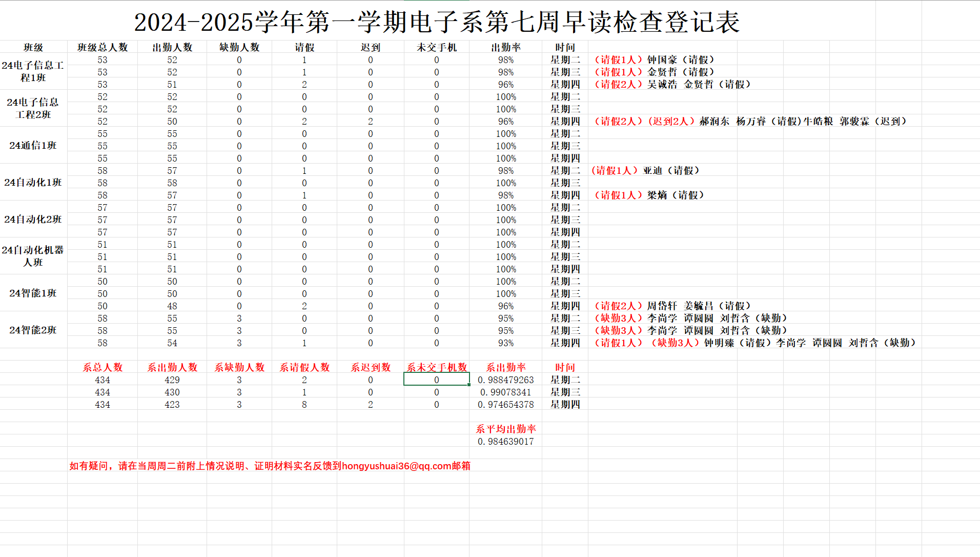The image size is (980, 557).
Task: Click the value 0.988479263
Action: (x=506, y=380)
